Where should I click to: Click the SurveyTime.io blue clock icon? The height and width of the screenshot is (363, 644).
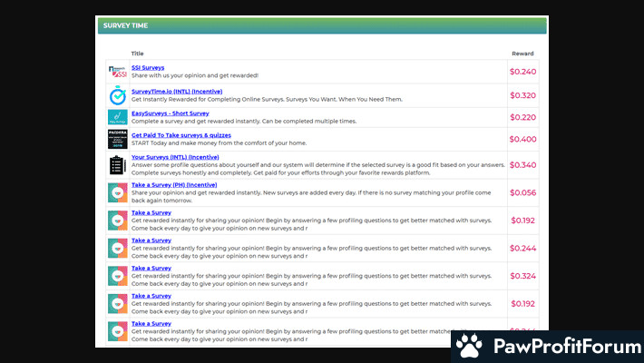(117, 95)
